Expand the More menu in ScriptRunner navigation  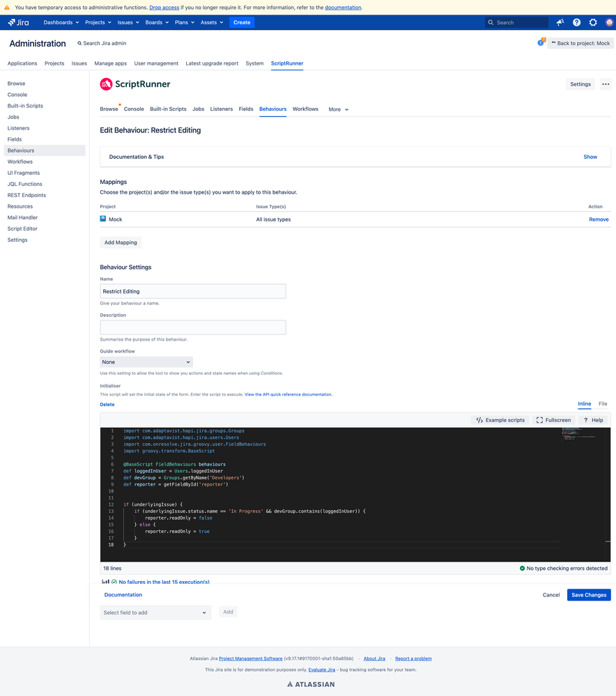(x=337, y=109)
